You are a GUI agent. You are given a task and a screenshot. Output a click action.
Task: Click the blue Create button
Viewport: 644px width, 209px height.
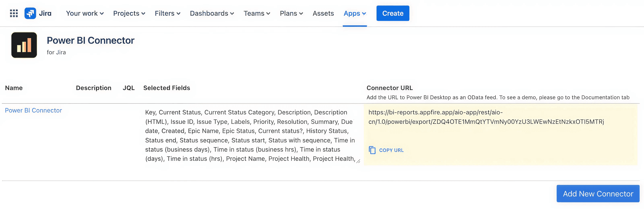(x=393, y=13)
